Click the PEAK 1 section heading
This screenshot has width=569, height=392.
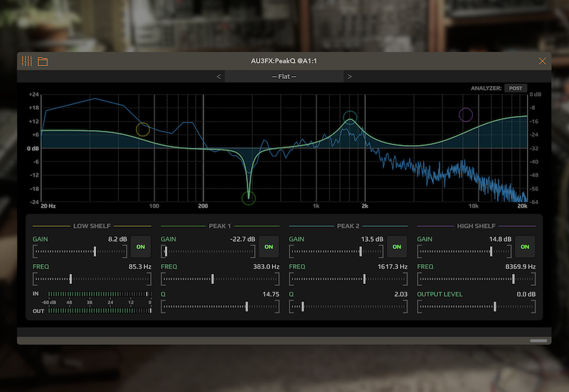pos(220,226)
